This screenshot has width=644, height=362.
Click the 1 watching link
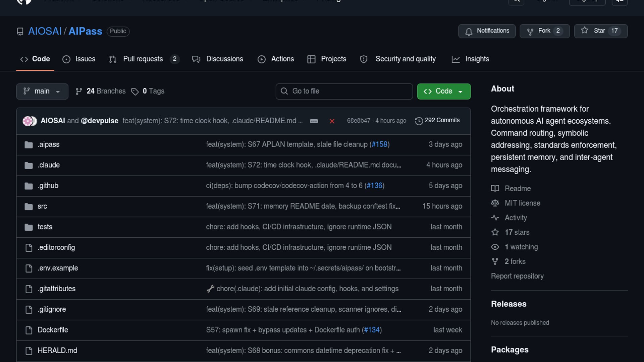point(521,247)
